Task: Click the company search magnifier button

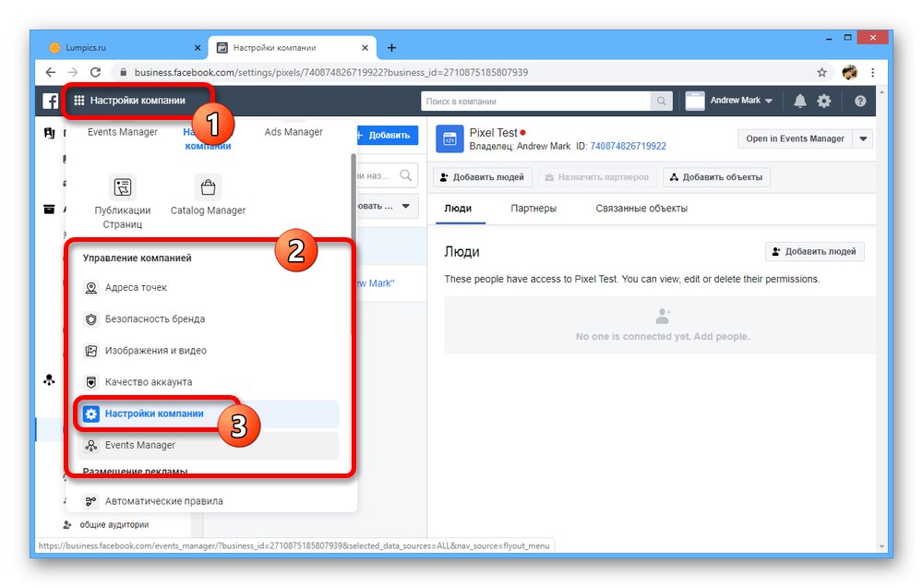Action: pyautogui.click(x=661, y=102)
